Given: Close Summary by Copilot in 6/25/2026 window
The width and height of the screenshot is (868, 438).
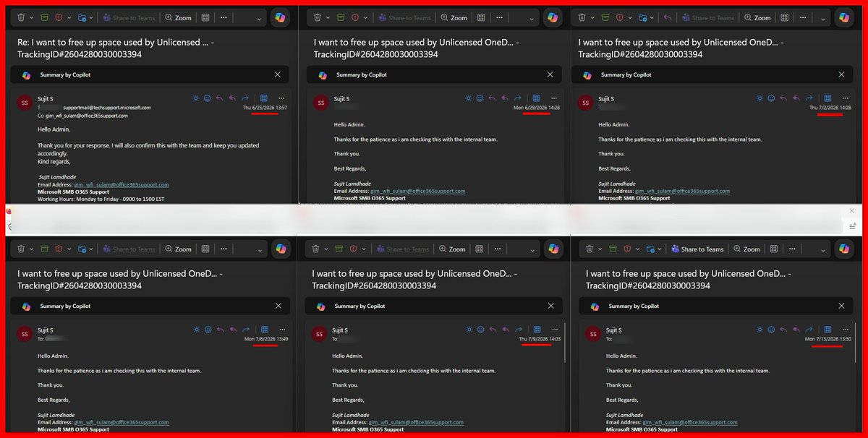Looking at the screenshot, I should tap(278, 74).
